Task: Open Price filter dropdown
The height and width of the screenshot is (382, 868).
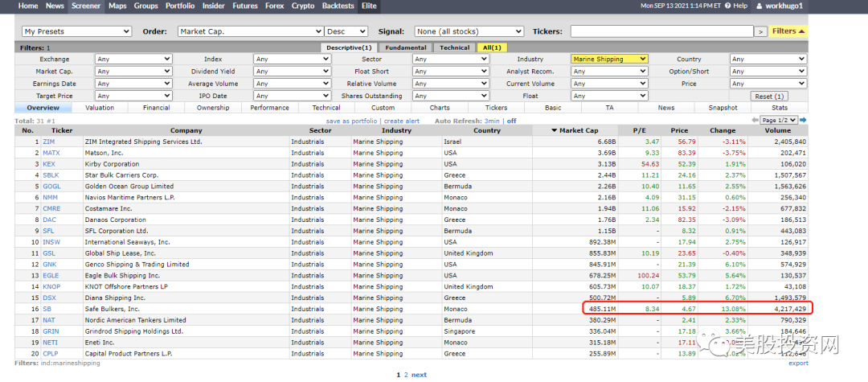Action: tap(768, 84)
